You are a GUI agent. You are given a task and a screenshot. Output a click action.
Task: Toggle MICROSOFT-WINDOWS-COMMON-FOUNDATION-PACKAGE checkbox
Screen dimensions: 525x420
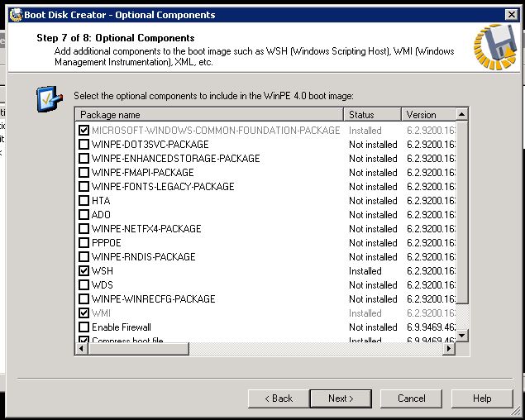84,130
